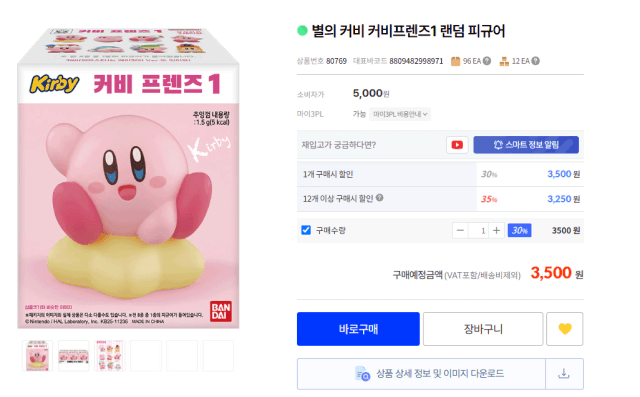Click help icon next to 96 EA
The image size is (640, 397).
tap(487, 61)
